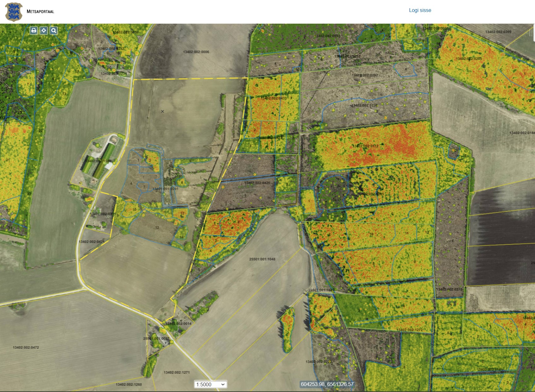Open the magnifying glass search tool

[x=54, y=31]
